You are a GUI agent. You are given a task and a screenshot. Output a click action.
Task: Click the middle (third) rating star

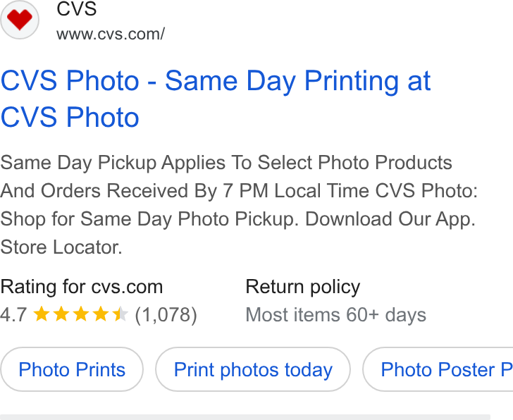81,314
